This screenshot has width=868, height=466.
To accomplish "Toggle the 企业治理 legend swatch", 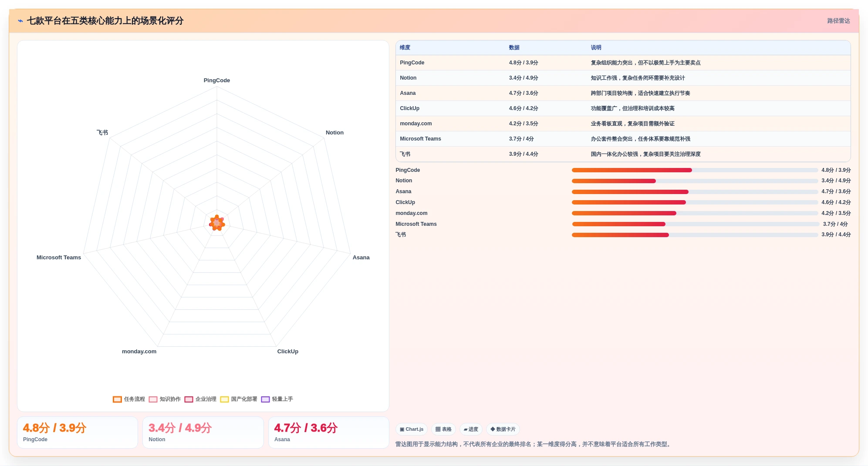I will [189, 399].
